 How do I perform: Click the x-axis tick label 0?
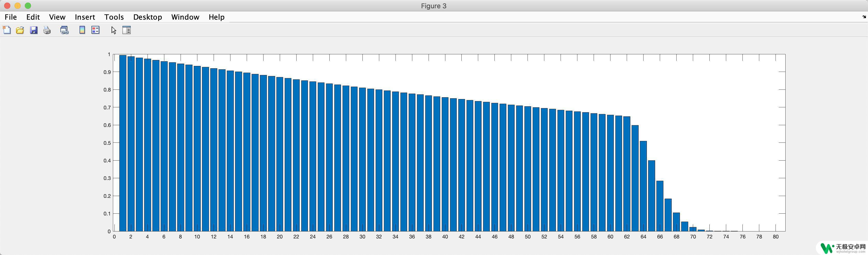[x=114, y=237]
